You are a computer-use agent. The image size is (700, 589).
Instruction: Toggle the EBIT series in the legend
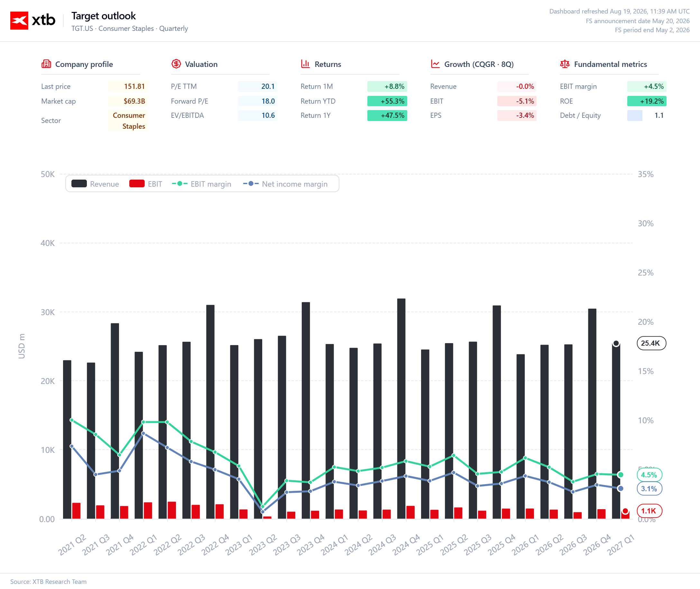click(x=146, y=184)
